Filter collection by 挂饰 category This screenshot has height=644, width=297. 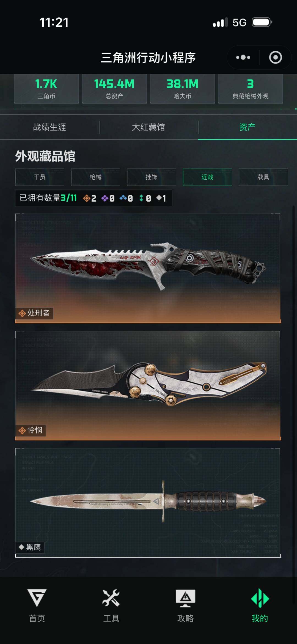click(152, 177)
